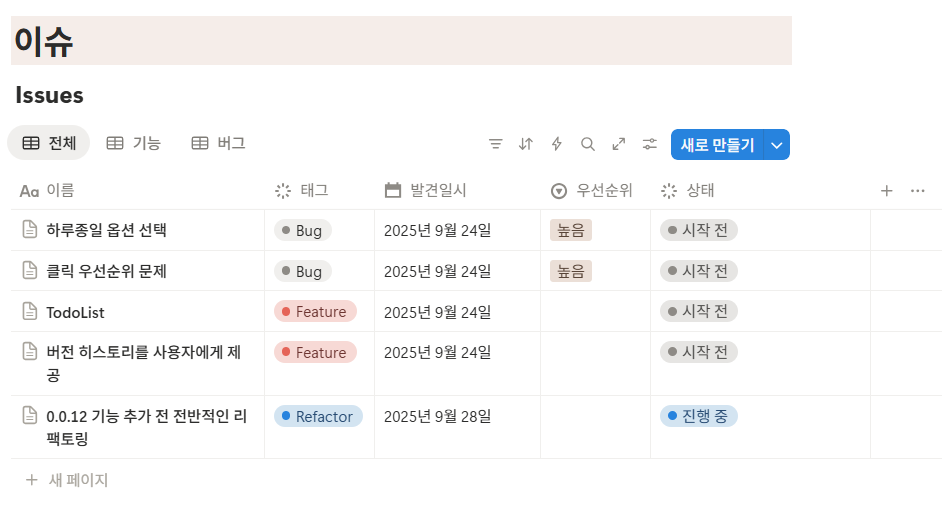Image resolution: width=951 pixels, height=505 pixels.
Task: Click 시작 전 status of TodoList row
Action: click(699, 312)
